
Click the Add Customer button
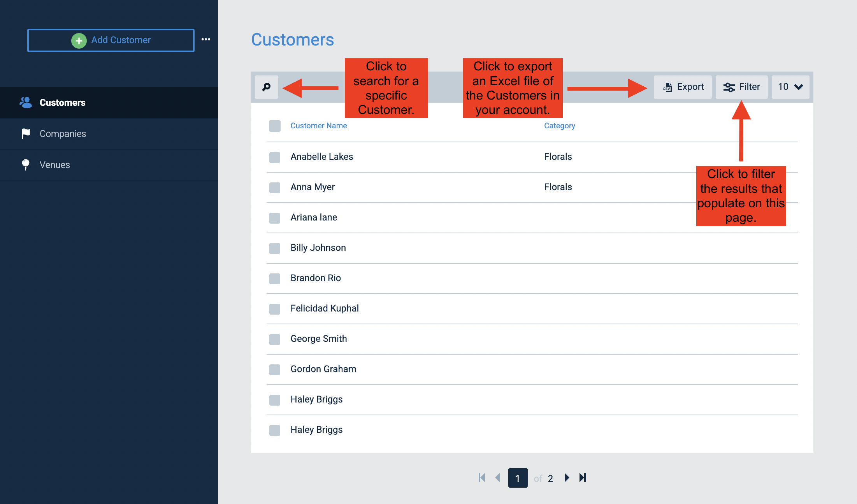111,40
